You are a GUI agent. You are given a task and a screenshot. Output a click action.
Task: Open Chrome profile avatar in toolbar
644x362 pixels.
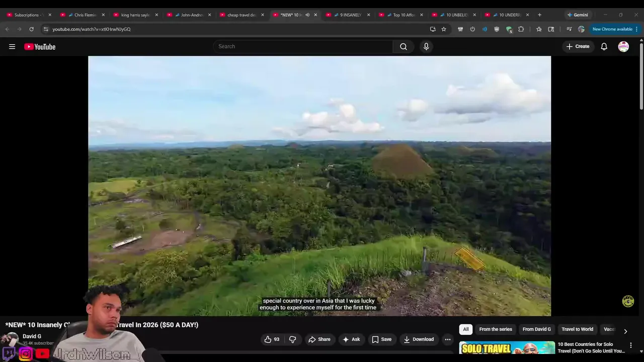coord(581,29)
